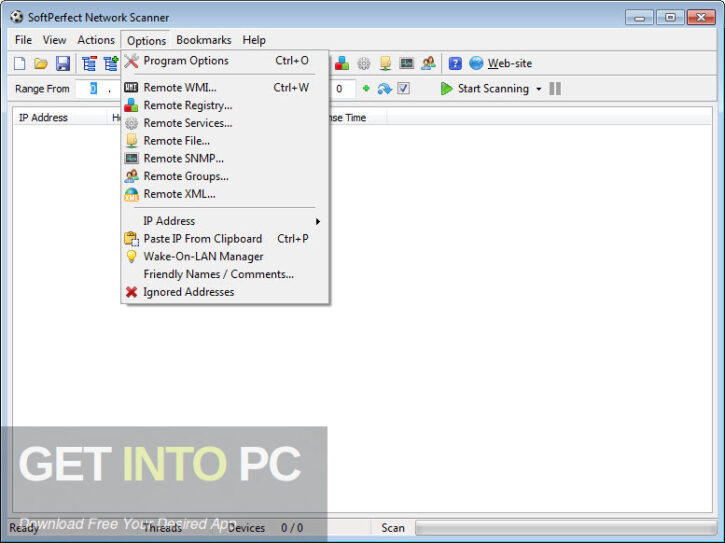This screenshot has height=543, width=725.
Task: Choose Remote Registry... menu entry
Action: (x=225, y=105)
